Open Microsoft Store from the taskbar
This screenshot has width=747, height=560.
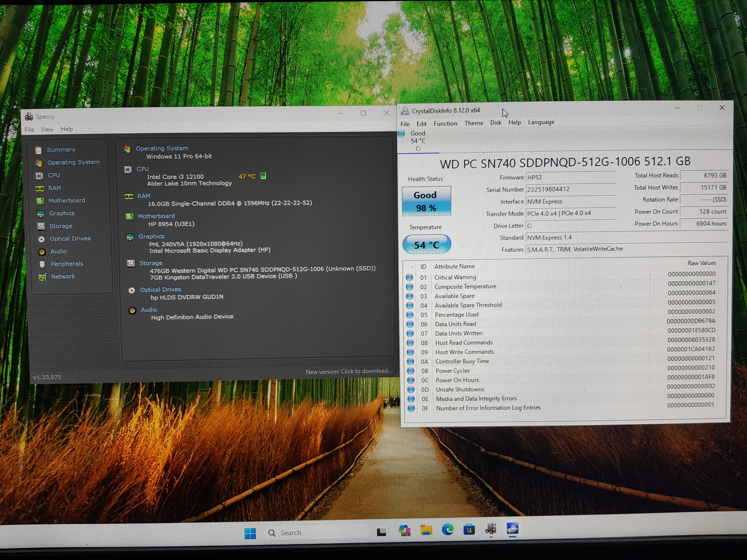[x=469, y=529]
